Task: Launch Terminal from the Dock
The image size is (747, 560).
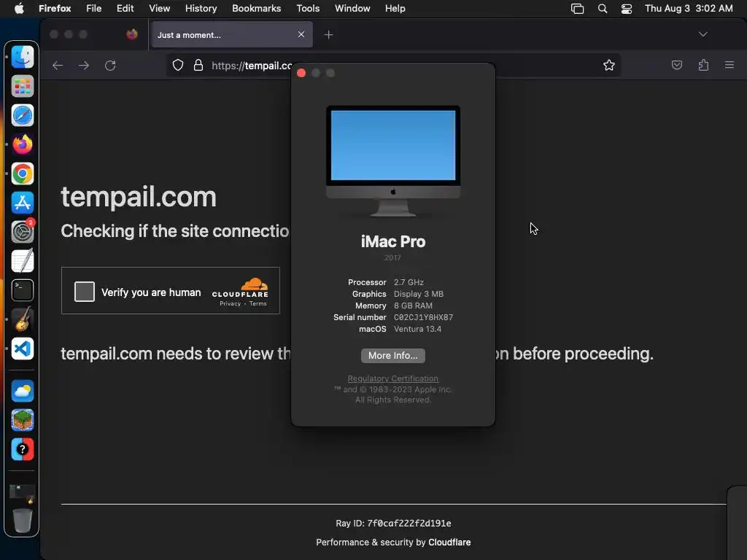Action: coord(23,290)
